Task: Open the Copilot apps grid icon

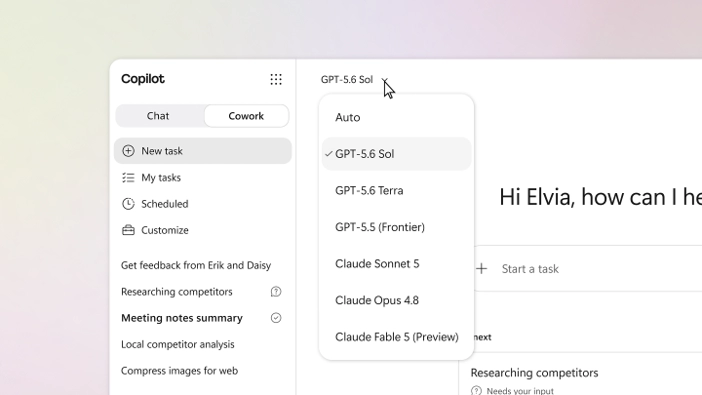Action: (276, 79)
